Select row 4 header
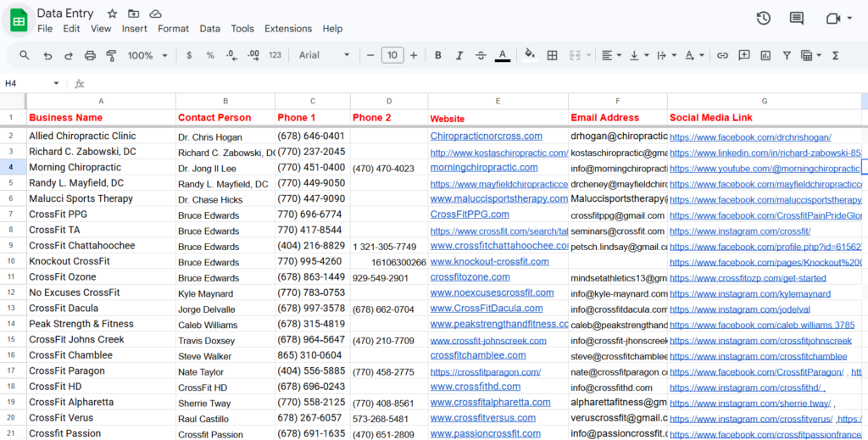The width and height of the screenshot is (868, 440). 11,167
